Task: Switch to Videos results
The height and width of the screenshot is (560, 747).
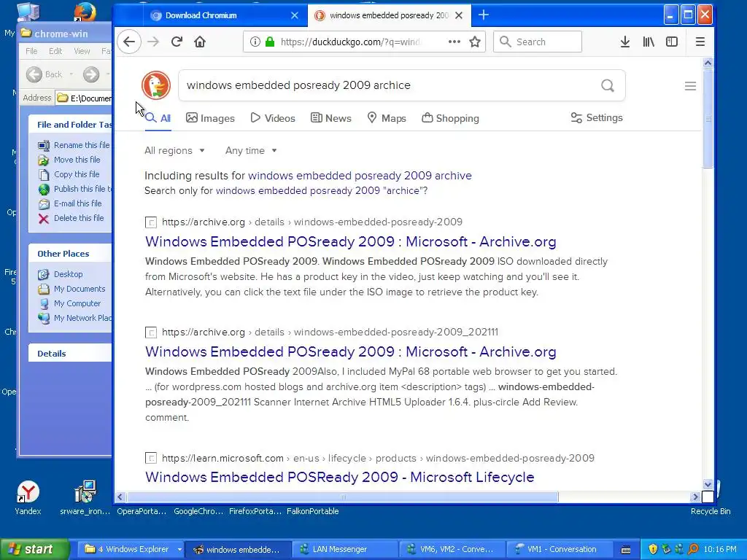Action: pyautogui.click(x=273, y=118)
